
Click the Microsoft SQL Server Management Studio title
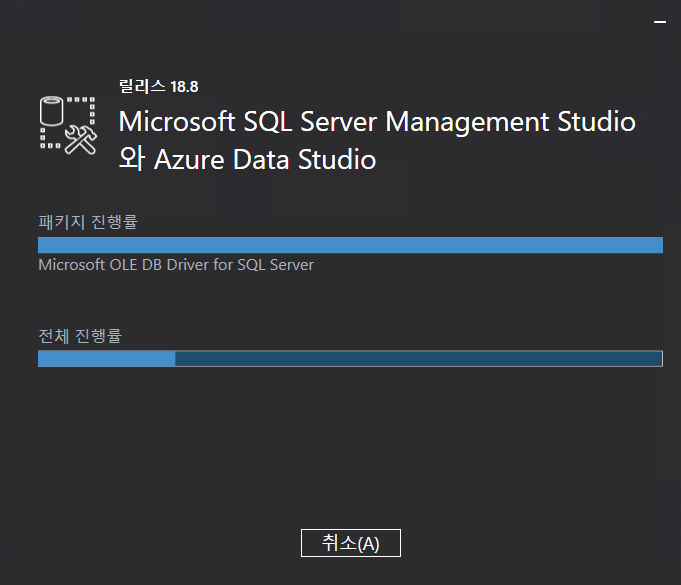[x=377, y=121]
